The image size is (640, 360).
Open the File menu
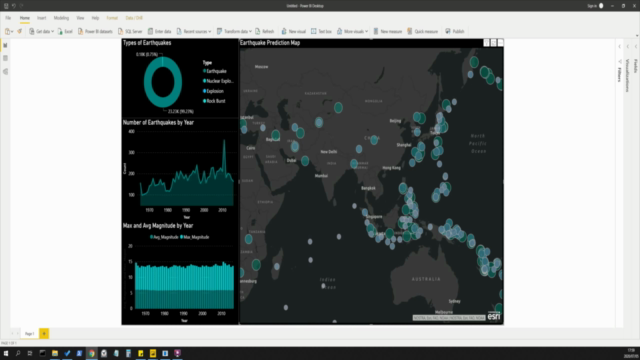tap(8, 18)
